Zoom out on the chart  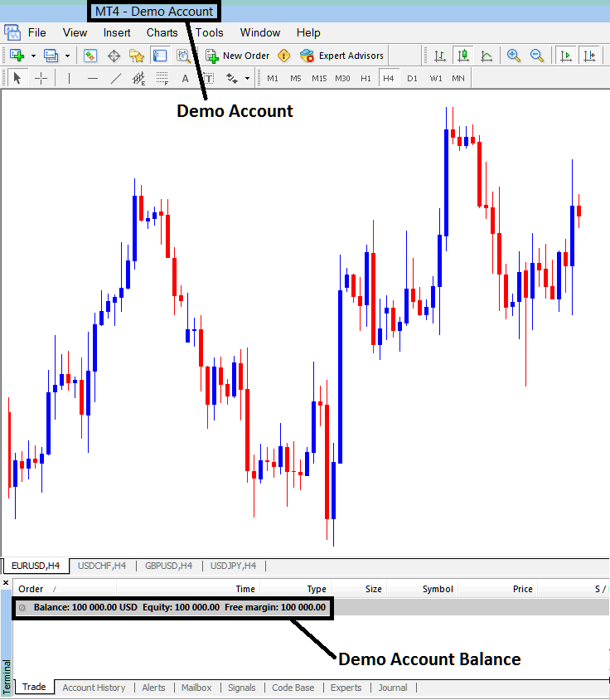[x=537, y=56]
